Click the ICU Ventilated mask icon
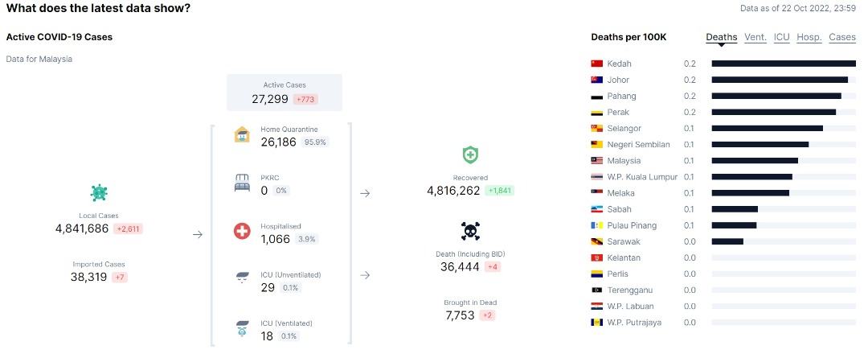This screenshot has height=354, width=868. click(242, 328)
